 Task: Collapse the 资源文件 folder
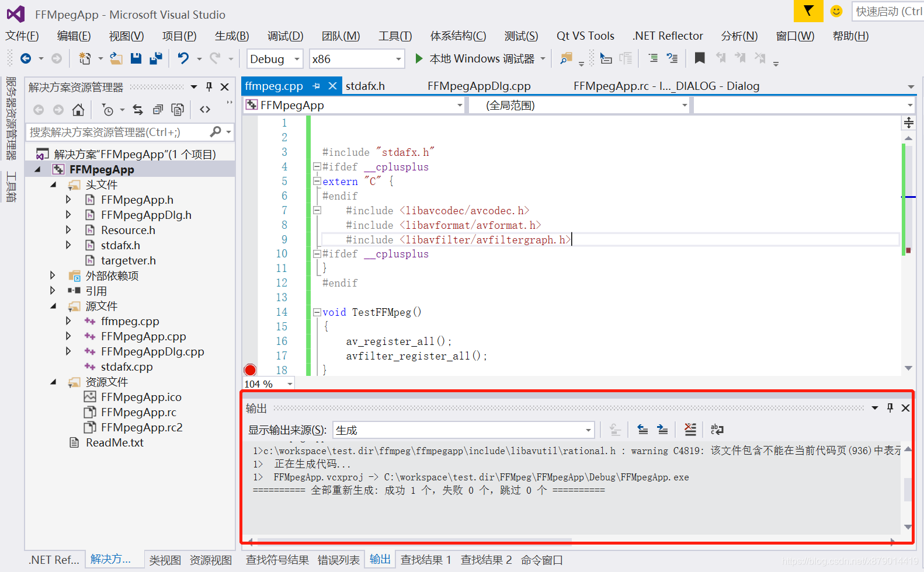pos(53,382)
